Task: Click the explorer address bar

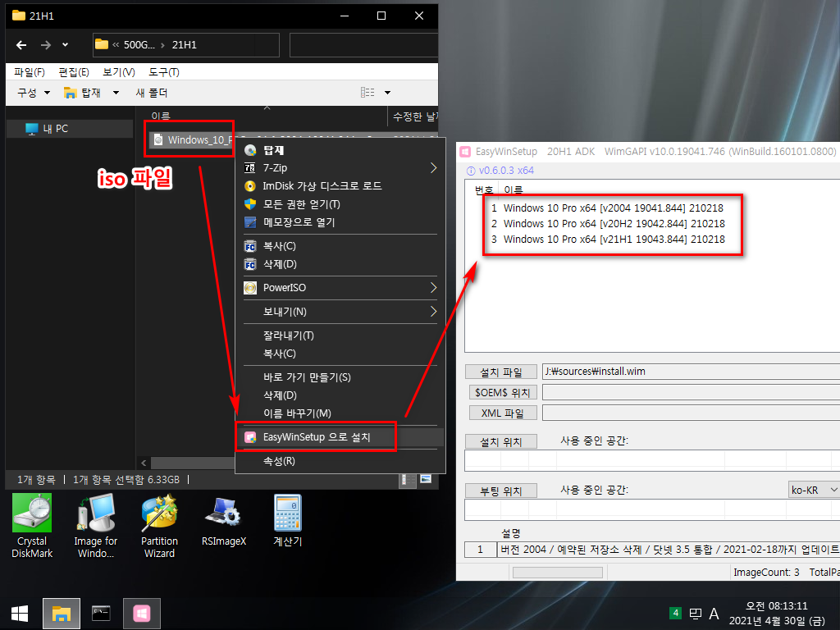Action: tap(186, 45)
